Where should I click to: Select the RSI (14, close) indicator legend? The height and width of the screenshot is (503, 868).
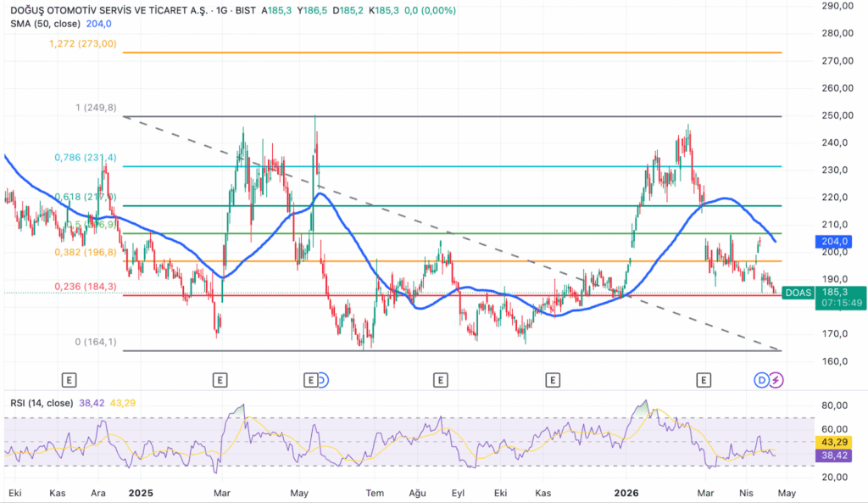click(41, 404)
